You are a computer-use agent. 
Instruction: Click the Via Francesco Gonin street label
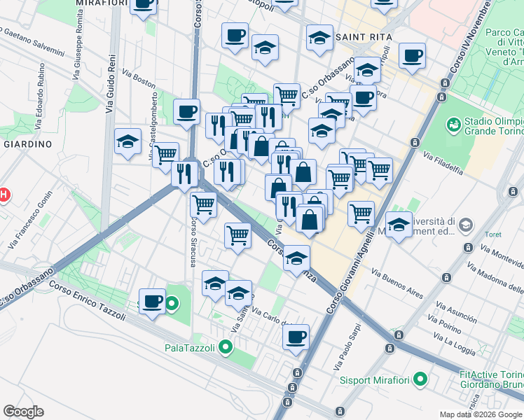coord(30,220)
